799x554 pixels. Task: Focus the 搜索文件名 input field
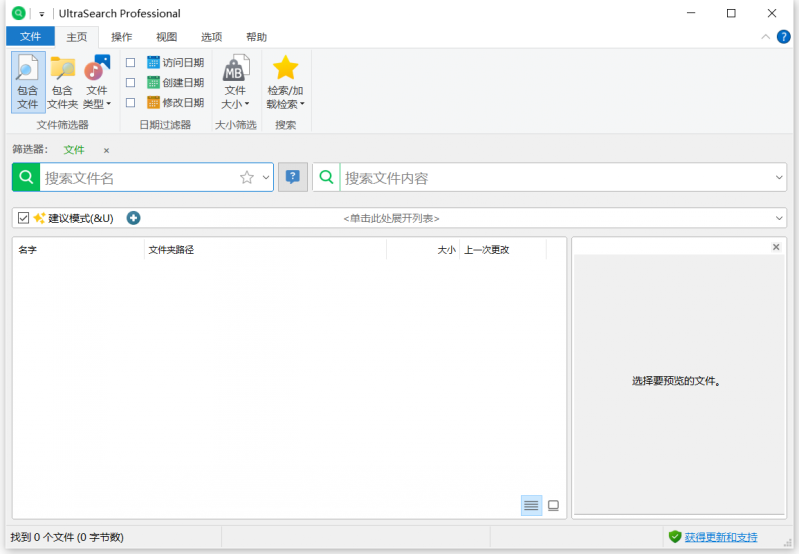pyautogui.click(x=139, y=177)
